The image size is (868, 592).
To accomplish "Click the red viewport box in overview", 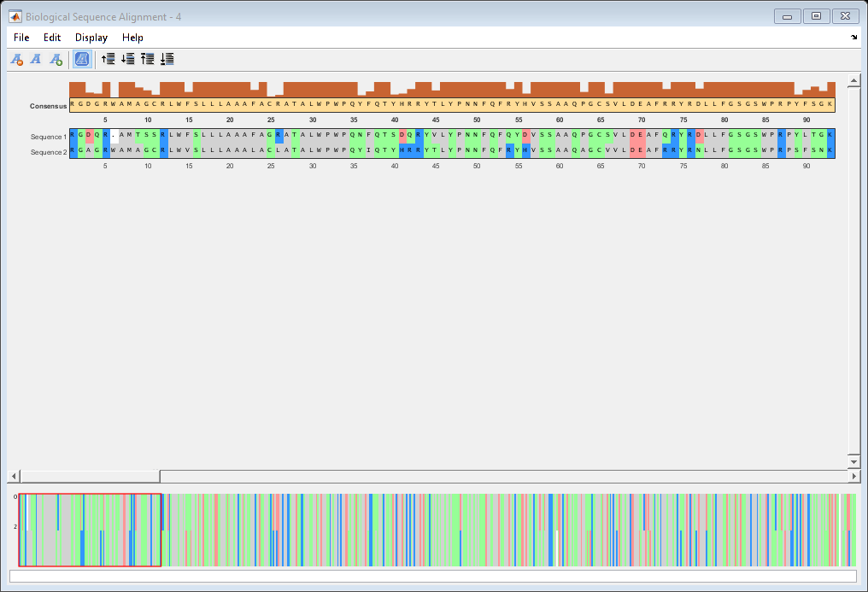I will 90,530.
